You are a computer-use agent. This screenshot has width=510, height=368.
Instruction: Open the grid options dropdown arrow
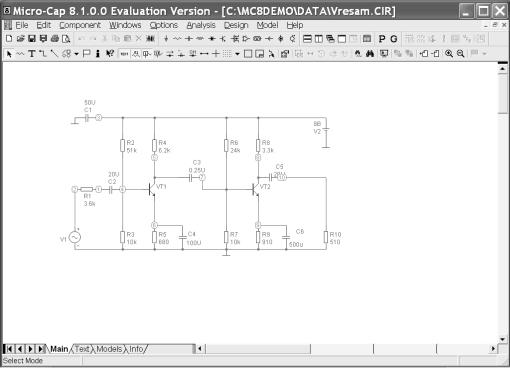pos(237,54)
